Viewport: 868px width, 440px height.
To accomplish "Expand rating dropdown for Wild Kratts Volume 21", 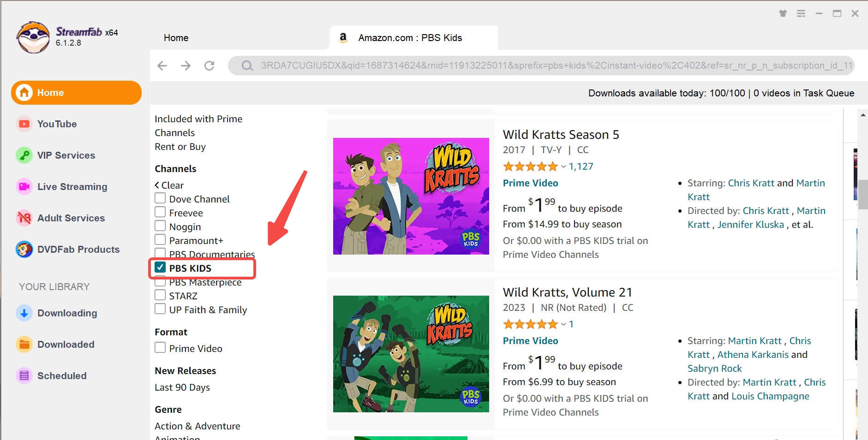I will coord(563,324).
